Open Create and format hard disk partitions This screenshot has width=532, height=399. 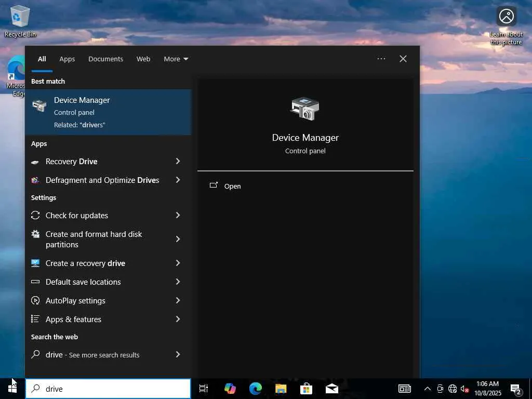point(108,239)
